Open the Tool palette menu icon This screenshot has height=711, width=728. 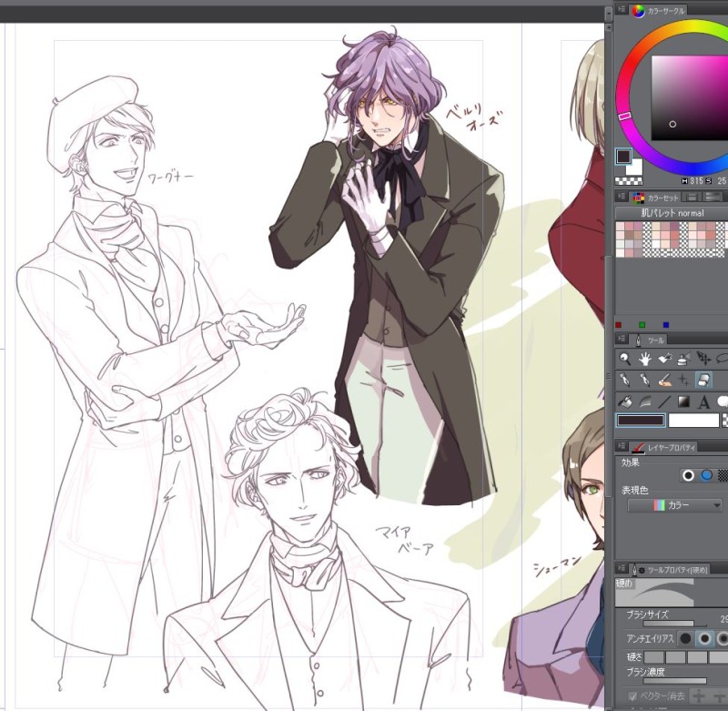[x=622, y=339]
